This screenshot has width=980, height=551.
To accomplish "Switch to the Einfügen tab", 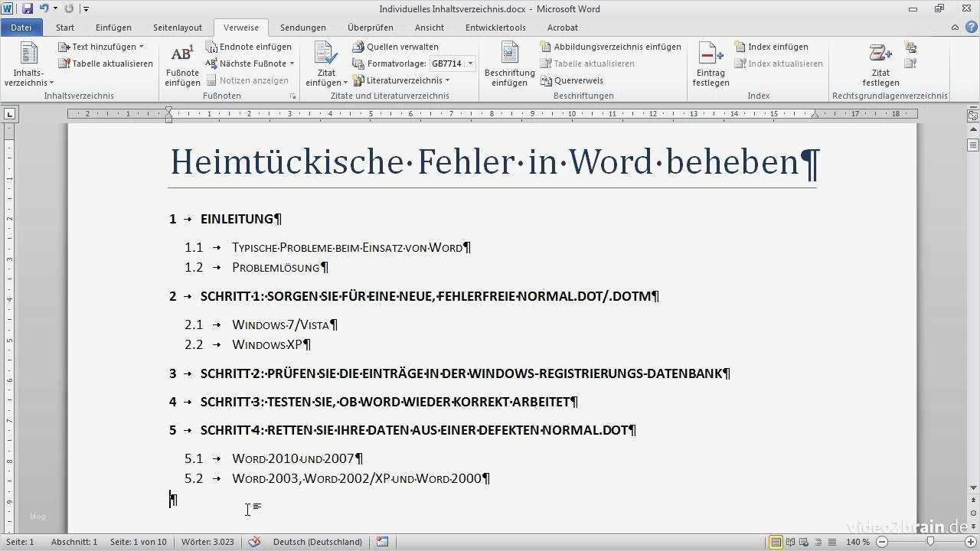I will (x=113, y=28).
